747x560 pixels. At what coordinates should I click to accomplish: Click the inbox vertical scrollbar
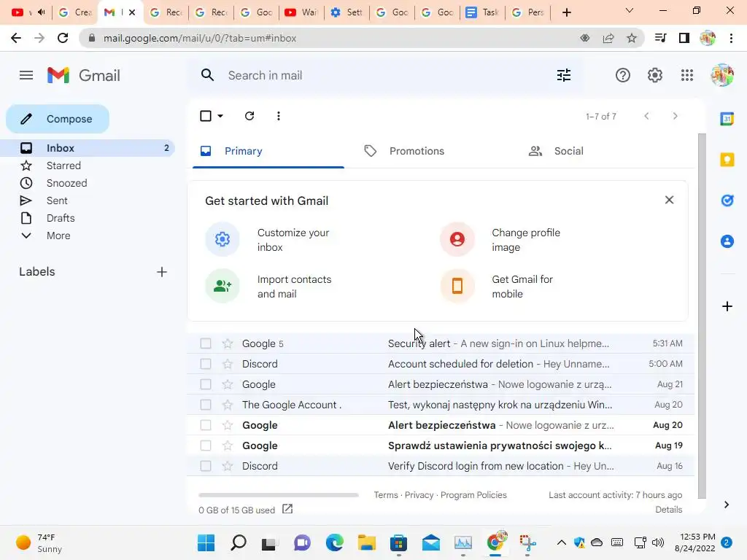702,316
